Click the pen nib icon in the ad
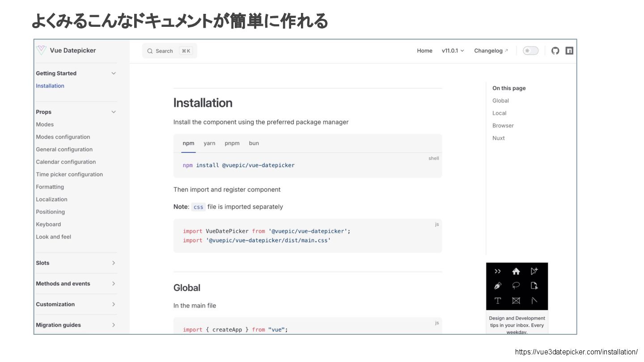The height and width of the screenshot is (362, 644). tap(498, 286)
